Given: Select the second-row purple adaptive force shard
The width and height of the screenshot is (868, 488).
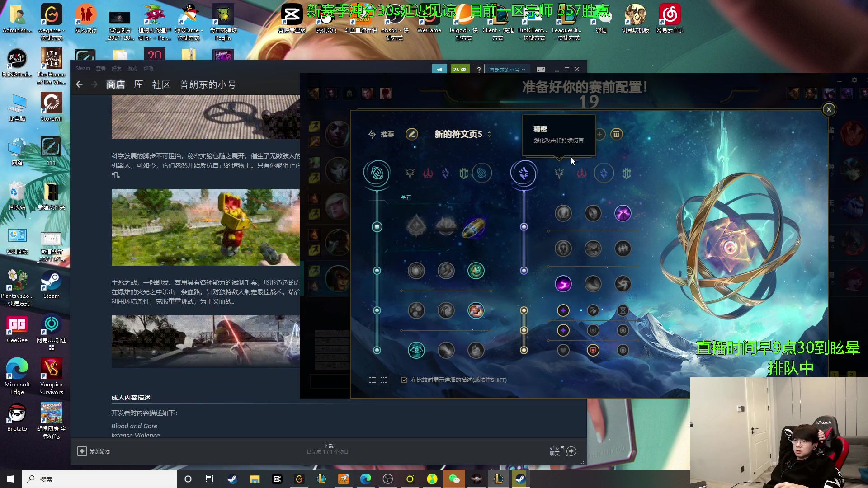Looking at the screenshot, I should 563,330.
